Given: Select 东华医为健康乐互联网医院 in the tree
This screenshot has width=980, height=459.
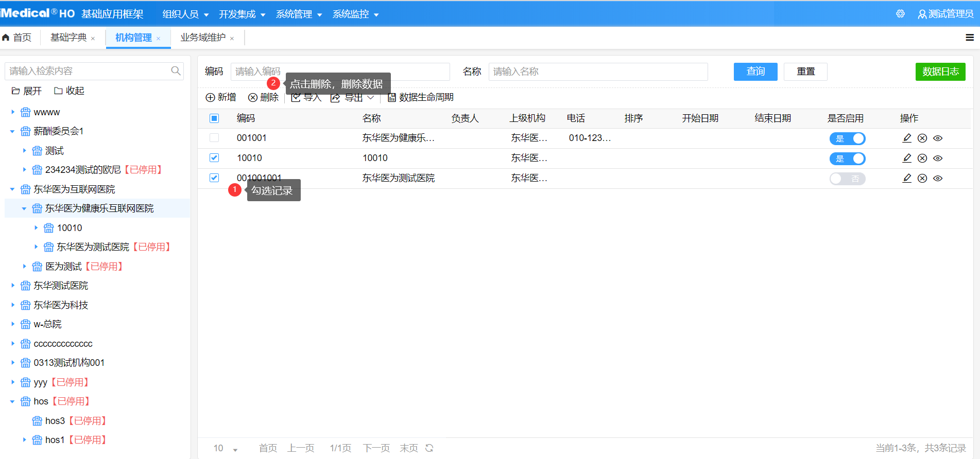Looking at the screenshot, I should pos(99,208).
